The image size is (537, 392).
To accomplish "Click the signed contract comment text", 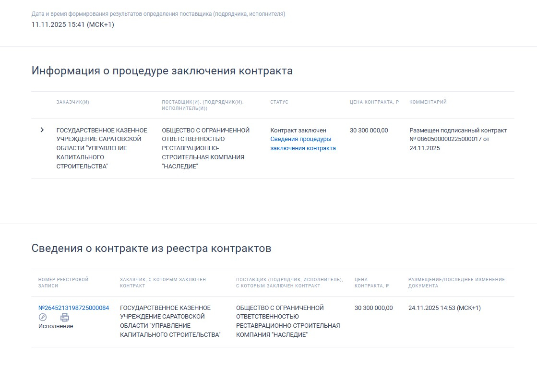I will [x=458, y=139].
